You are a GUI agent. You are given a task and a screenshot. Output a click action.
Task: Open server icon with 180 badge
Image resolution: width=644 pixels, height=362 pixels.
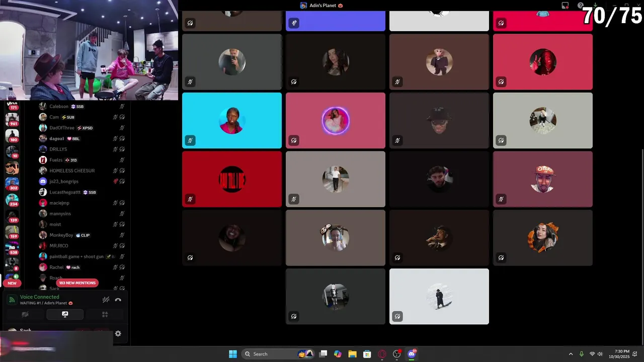pyautogui.click(x=12, y=135)
